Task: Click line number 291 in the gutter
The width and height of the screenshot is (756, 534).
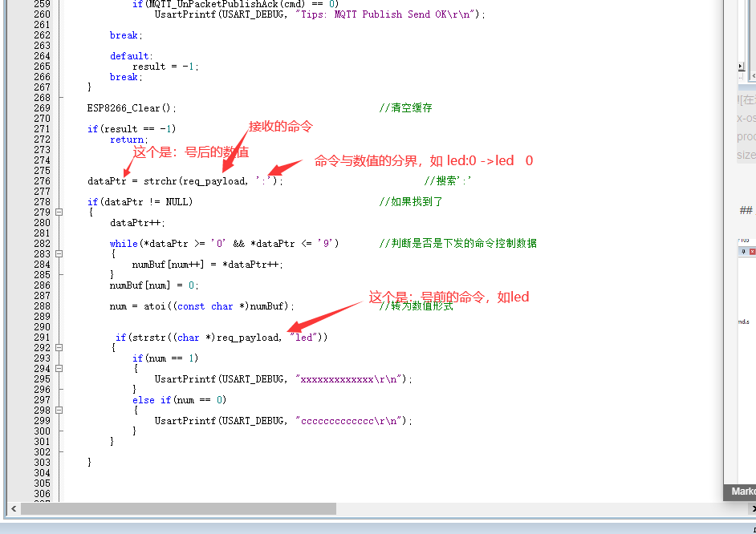Action: click(x=42, y=338)
